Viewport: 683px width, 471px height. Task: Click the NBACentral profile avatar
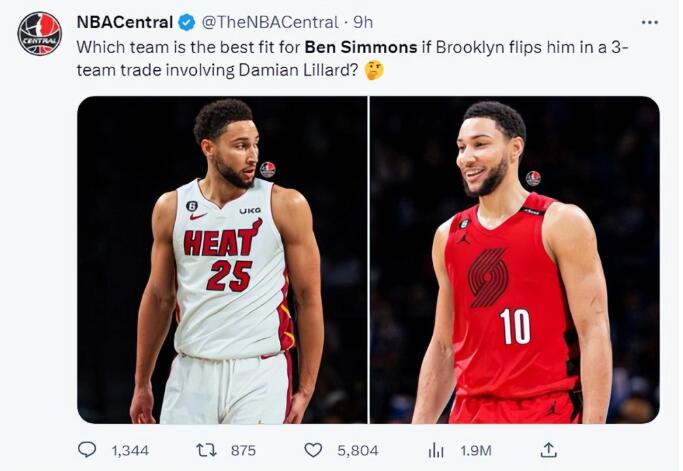[x=39, y=34]
